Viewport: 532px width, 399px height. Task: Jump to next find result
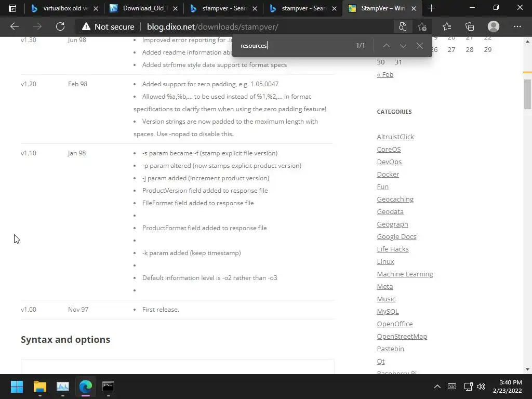[403, 46]
